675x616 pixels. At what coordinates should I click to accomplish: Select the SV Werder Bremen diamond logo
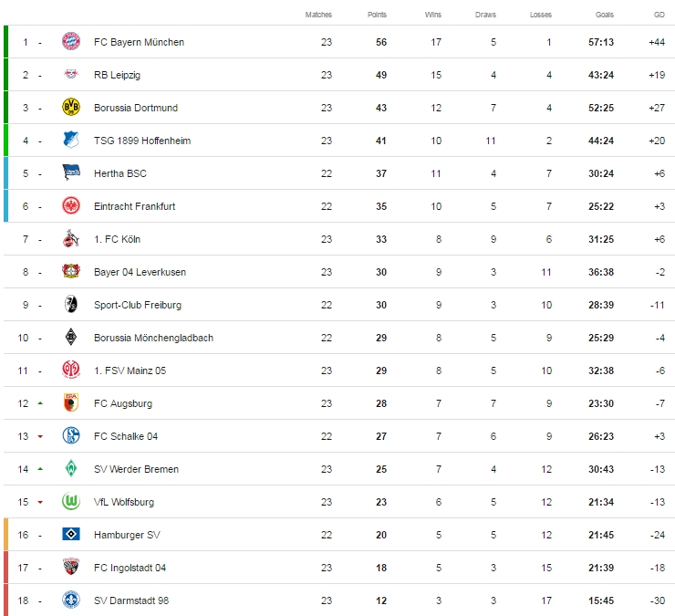click(x=70, y=469)
